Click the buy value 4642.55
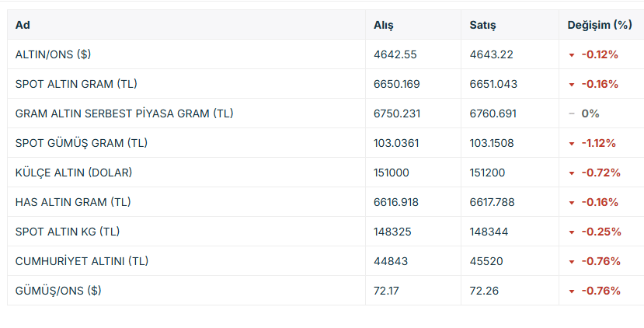Image resolution: width=644 pixels, height=328 pixels. (395, 54)
